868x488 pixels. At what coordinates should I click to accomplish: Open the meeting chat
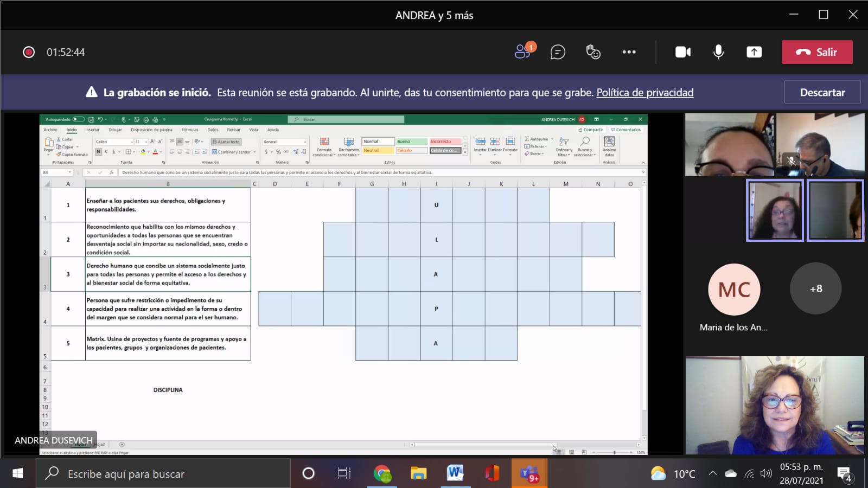pos(558,52)
